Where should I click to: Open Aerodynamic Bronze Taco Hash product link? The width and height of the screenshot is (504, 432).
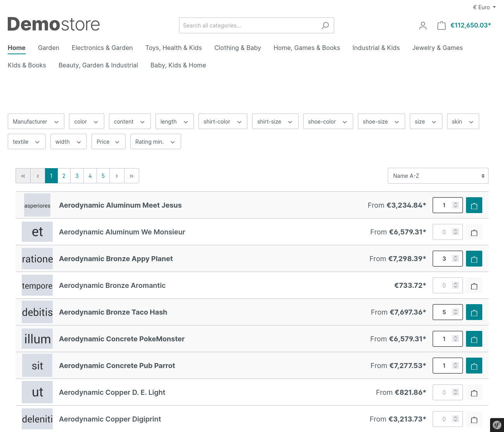click(x=113, y=312)
